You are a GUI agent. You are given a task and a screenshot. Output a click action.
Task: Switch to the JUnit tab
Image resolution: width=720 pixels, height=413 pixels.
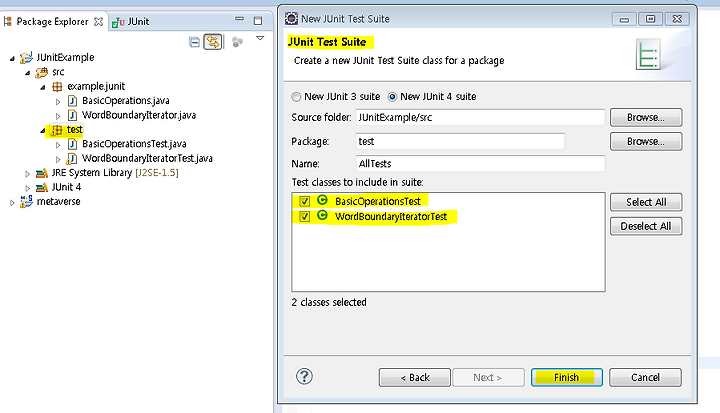point(130,22)
